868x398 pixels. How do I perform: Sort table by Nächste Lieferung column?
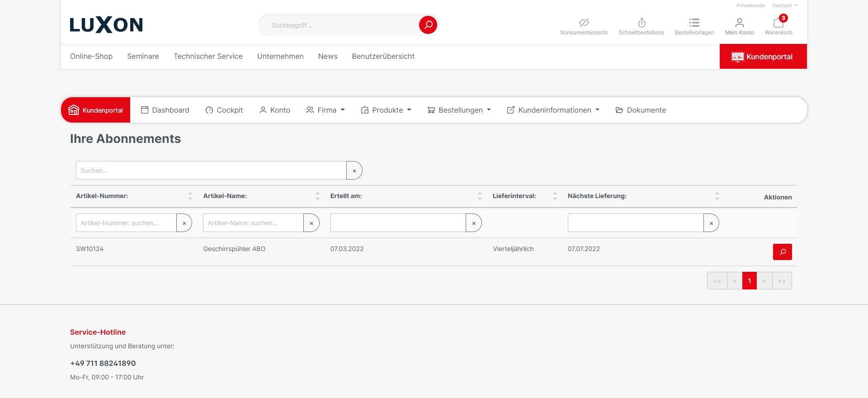[x=717, y=196]
